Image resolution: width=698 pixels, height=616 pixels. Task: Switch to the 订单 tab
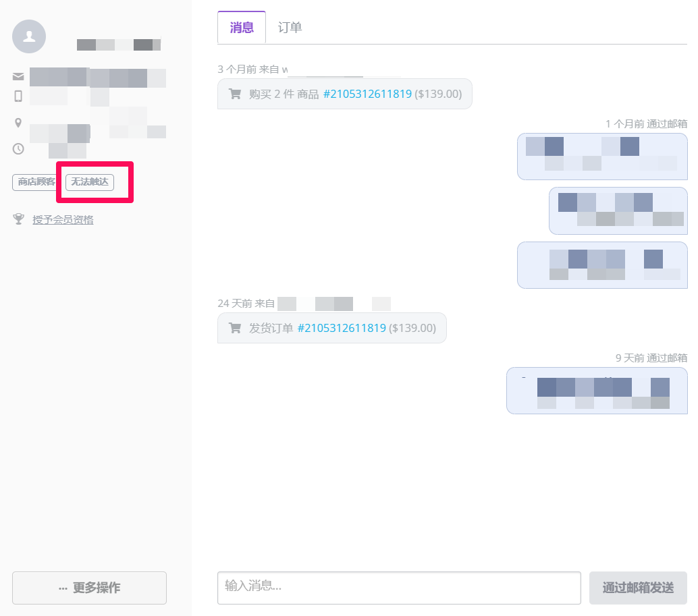coord(290,27)
